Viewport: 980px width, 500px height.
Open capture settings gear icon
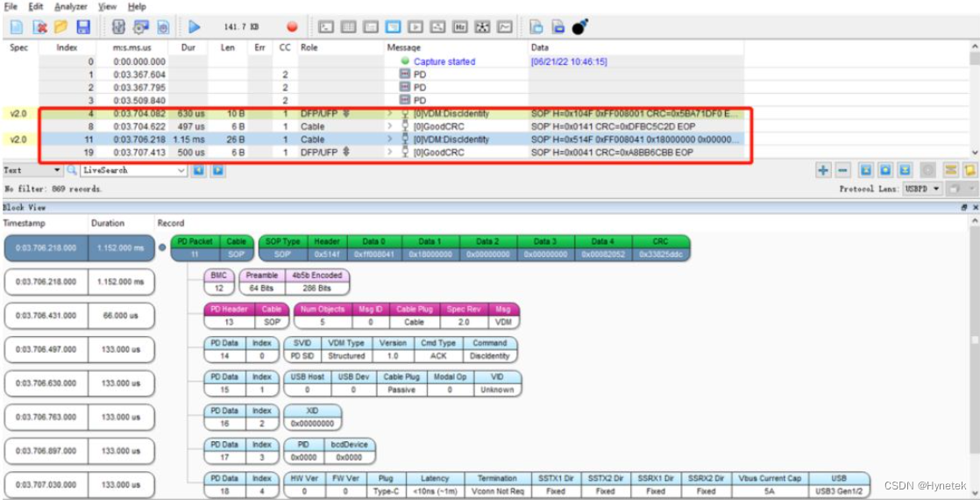click(x=140, y=27)
